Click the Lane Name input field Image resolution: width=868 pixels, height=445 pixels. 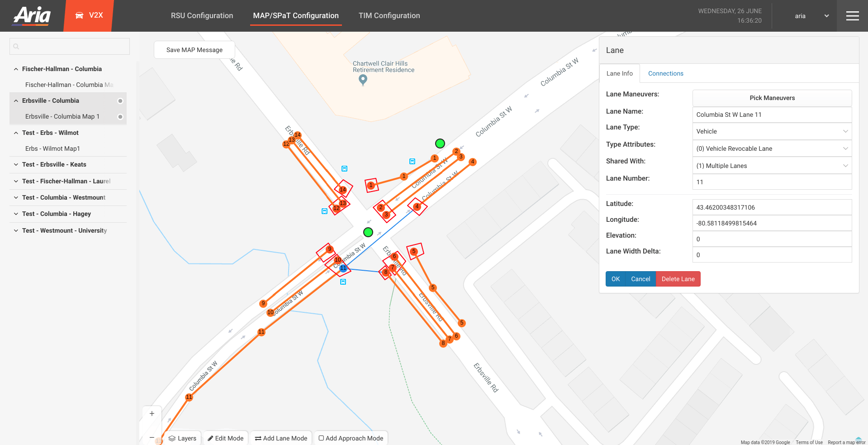coord(772,115)
